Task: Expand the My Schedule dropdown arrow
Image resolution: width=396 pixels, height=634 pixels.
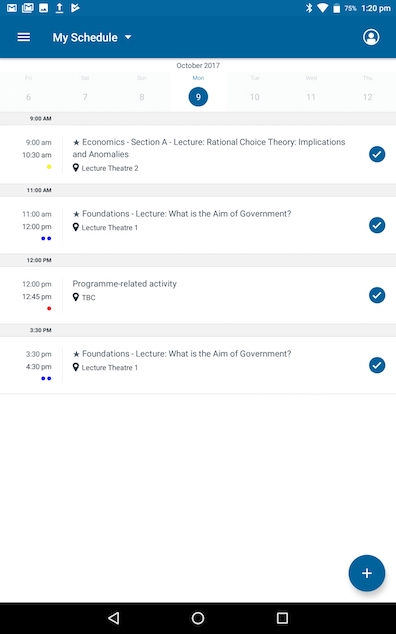Action: pos(128,37)
